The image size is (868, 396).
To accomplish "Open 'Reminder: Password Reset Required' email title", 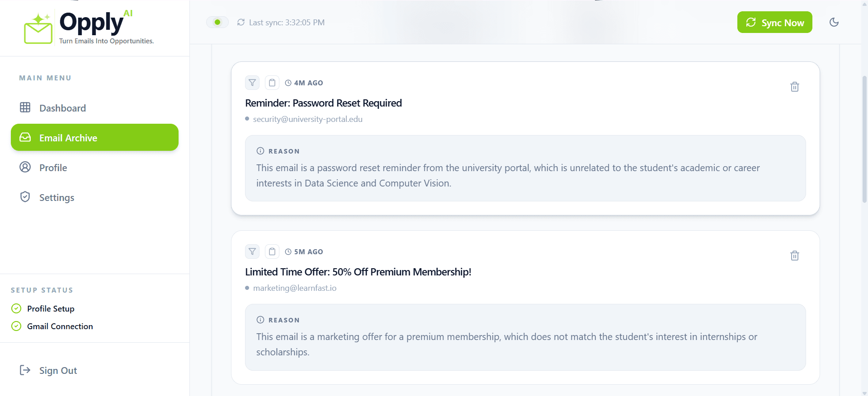I will point(323,103).
